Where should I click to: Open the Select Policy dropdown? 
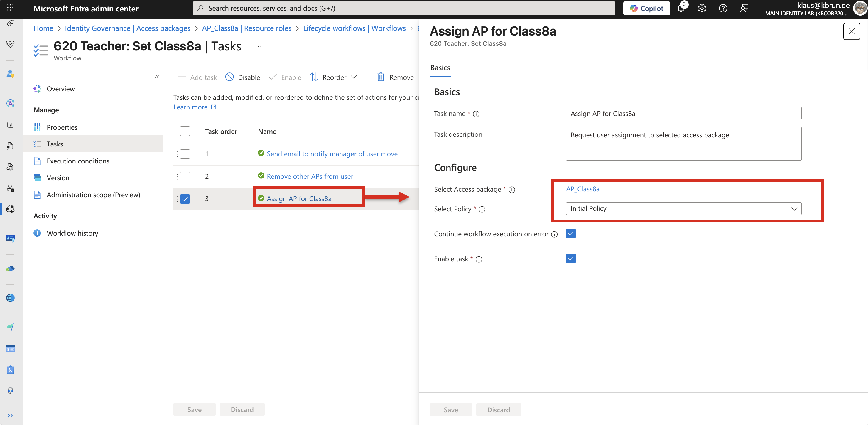(x=683, y=209)
